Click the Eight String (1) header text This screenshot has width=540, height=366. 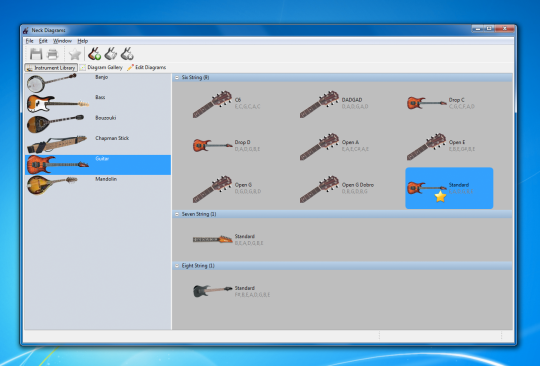click(198, 266)
